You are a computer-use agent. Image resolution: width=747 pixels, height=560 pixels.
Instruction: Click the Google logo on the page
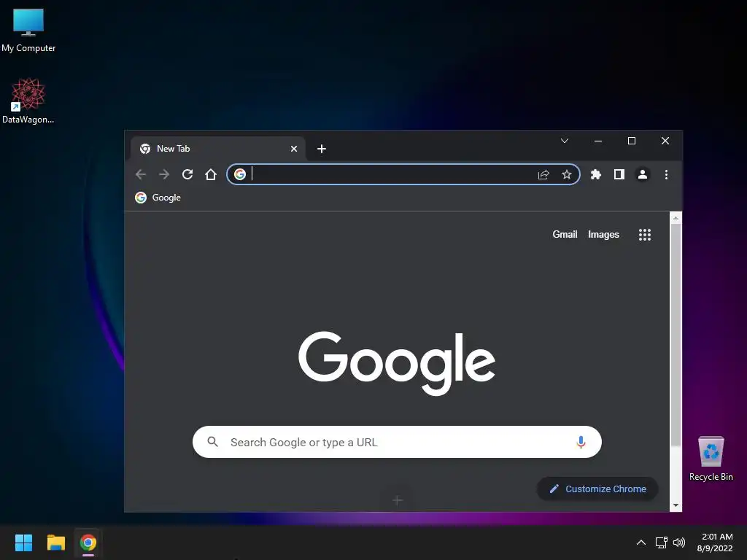(x=397, y=363)
